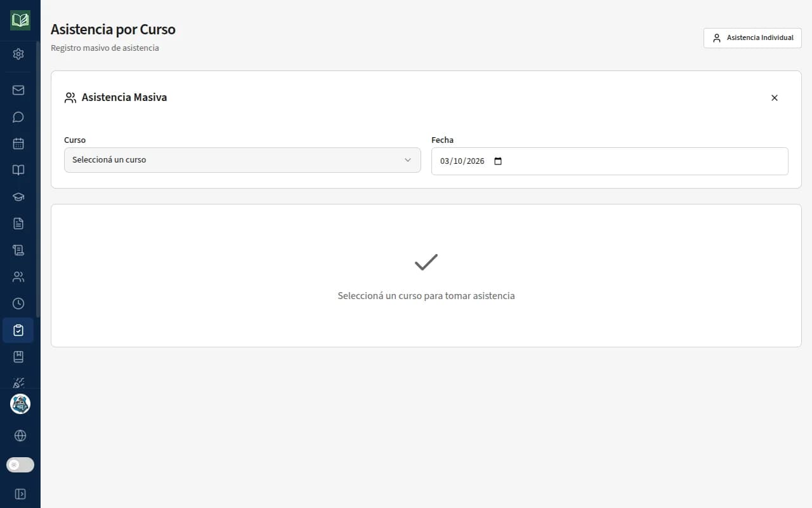Collapse the sidebar with panel icon

(x=20, y=494)
